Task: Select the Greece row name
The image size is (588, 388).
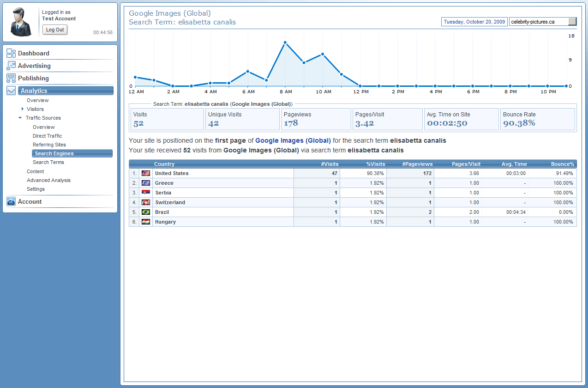Action: [x=164, y=183]
